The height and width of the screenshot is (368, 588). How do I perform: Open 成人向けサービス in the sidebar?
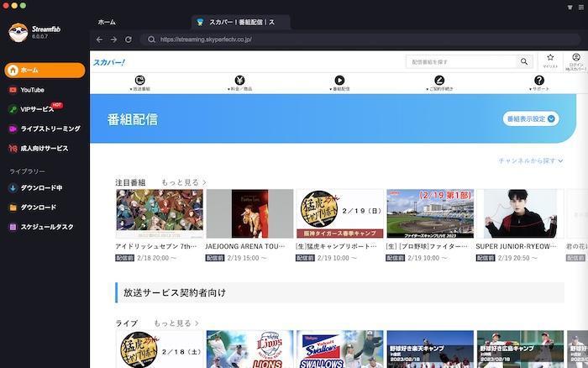click(x=39, y=149)
